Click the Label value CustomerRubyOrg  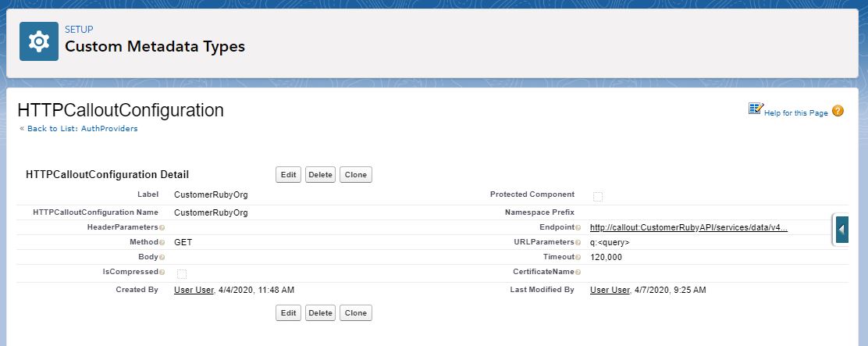tap(211, 194)
